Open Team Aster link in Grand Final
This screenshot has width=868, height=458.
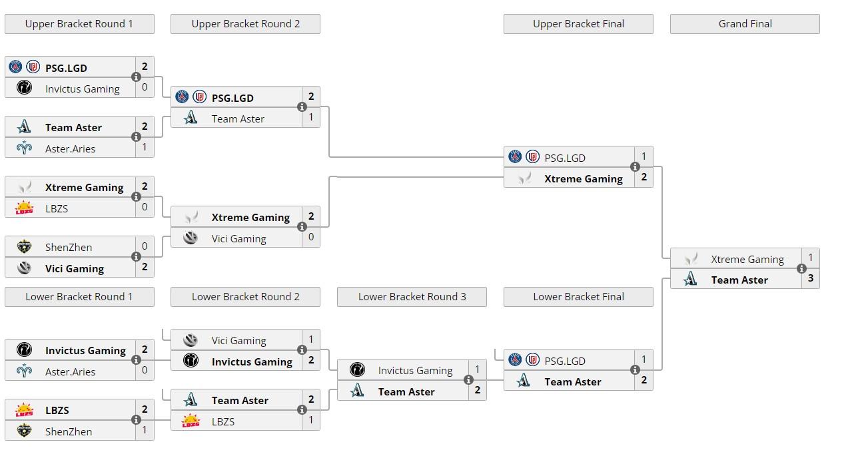739,280
